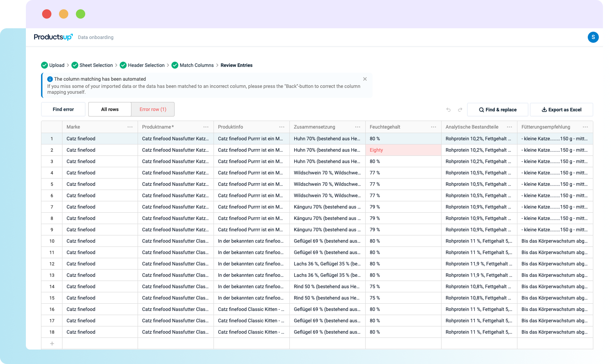Click 'Lachs 36 %' cell in row 12
The width and height of the screenshot is (614, 364).
(x=327, y=264)
